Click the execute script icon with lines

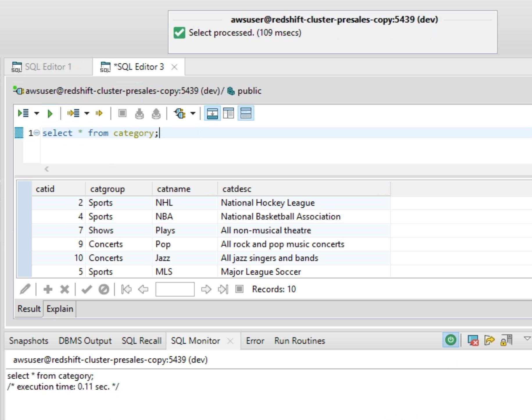(23, 113)
